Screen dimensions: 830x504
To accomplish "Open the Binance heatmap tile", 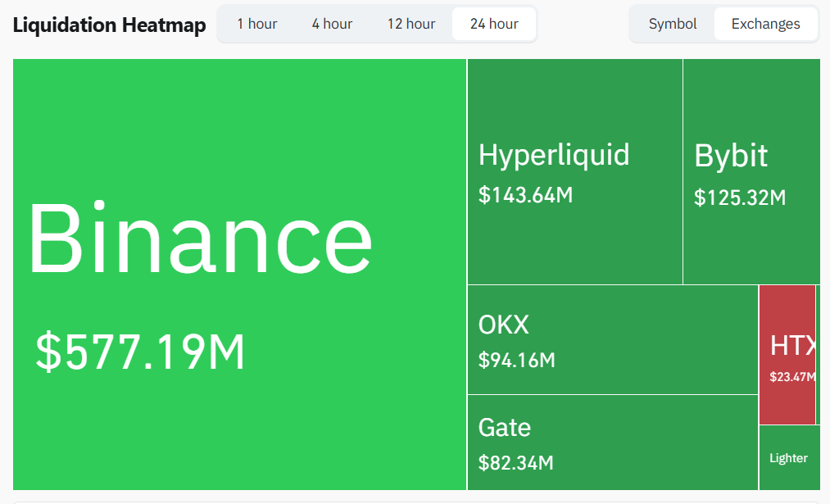I will tap(240, 275).
